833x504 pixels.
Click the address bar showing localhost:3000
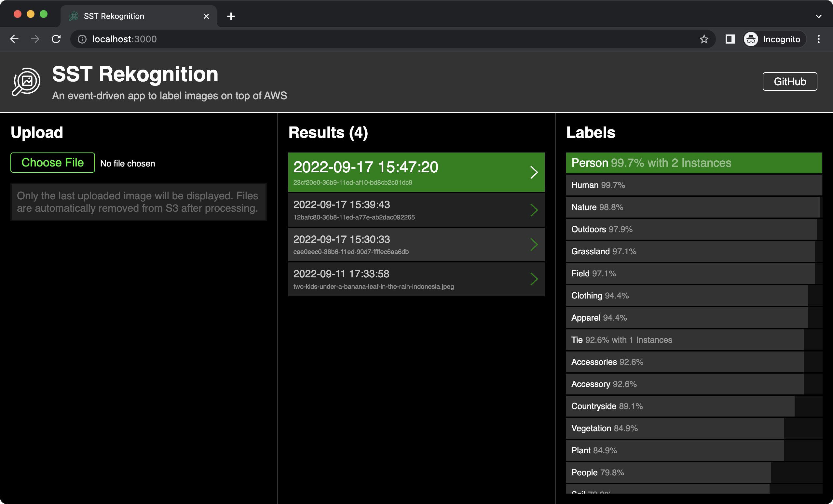392,39
